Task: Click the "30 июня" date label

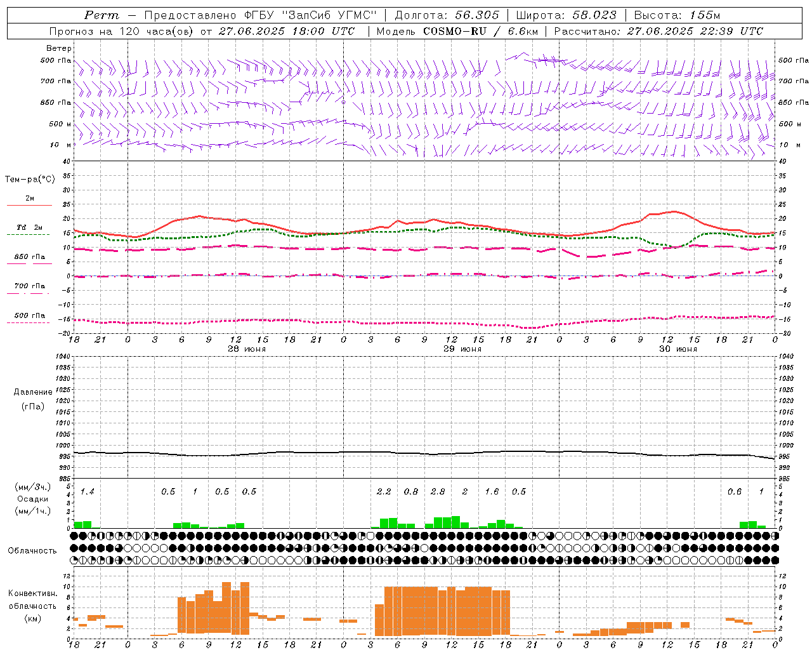Action: click(x=678, y=349)
